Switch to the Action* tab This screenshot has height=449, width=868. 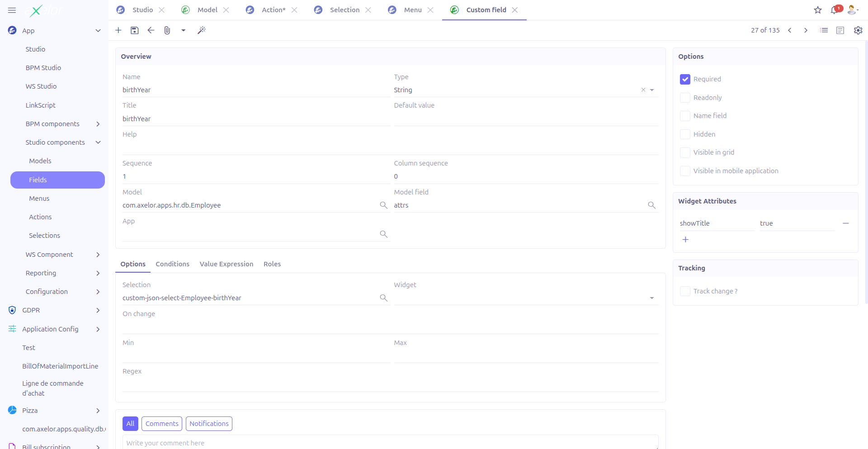(x=273, y=10)
